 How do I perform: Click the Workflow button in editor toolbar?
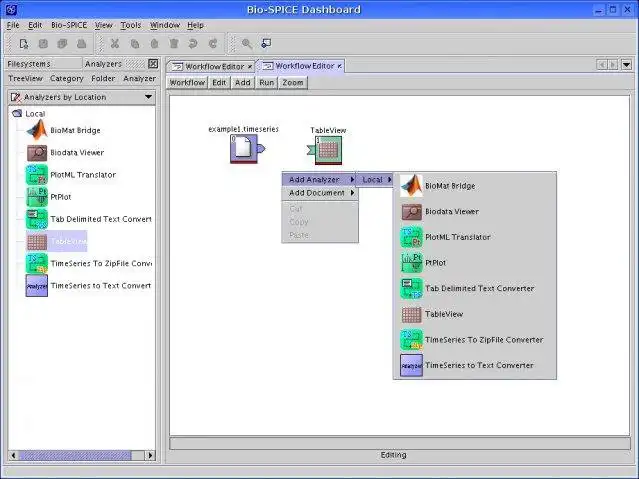(x=187, y=83)
